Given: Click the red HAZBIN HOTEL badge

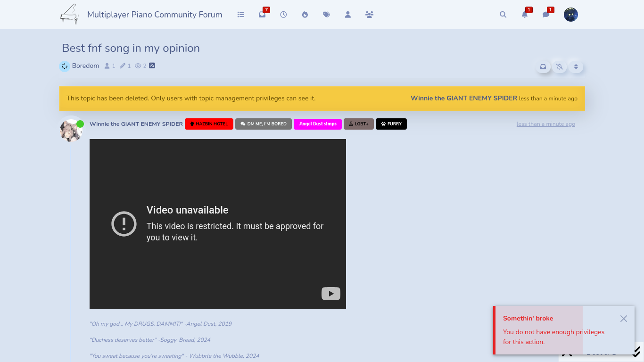Looking at the screenshot, I should coord(209,124).
